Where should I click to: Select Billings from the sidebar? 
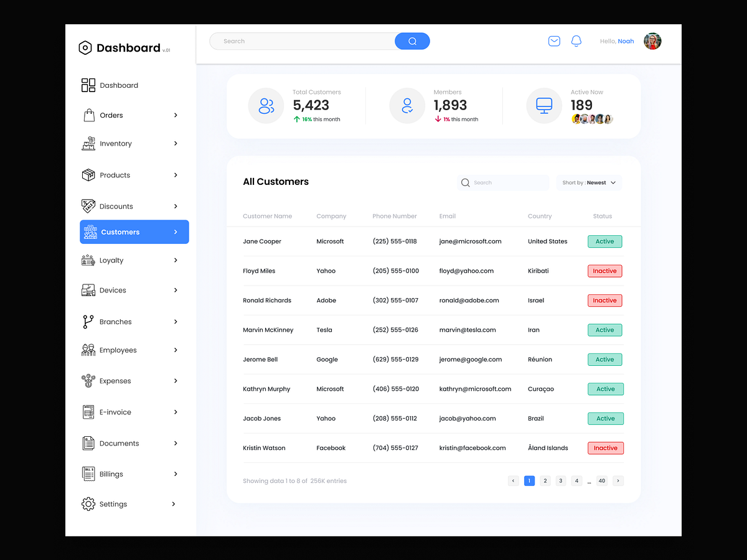[112, 474]
